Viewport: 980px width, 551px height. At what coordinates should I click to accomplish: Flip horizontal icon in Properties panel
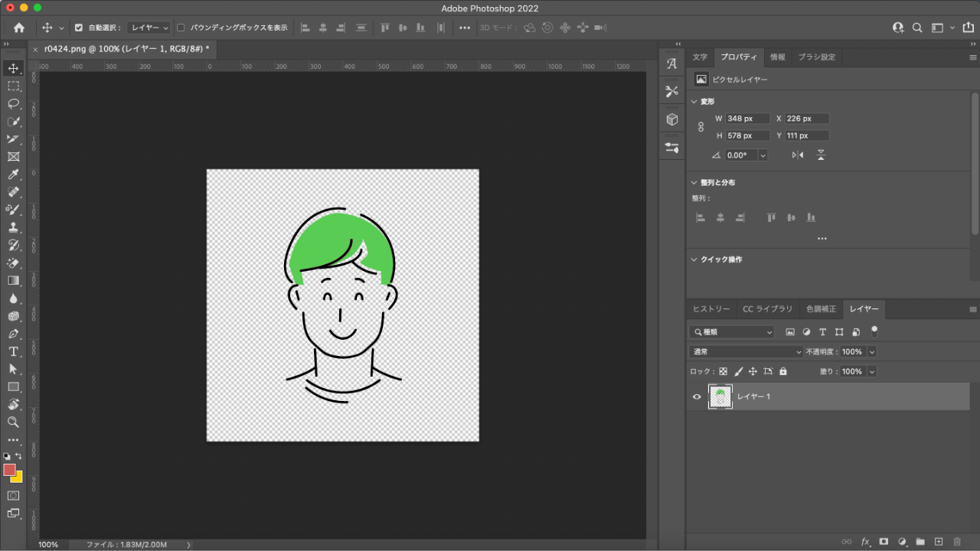(x=798, y=155)
